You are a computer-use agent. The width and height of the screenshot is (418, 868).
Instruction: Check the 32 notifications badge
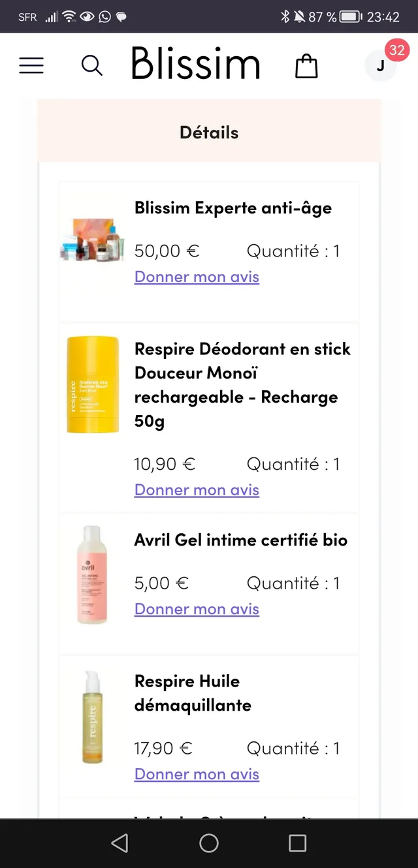click(397, 50)
